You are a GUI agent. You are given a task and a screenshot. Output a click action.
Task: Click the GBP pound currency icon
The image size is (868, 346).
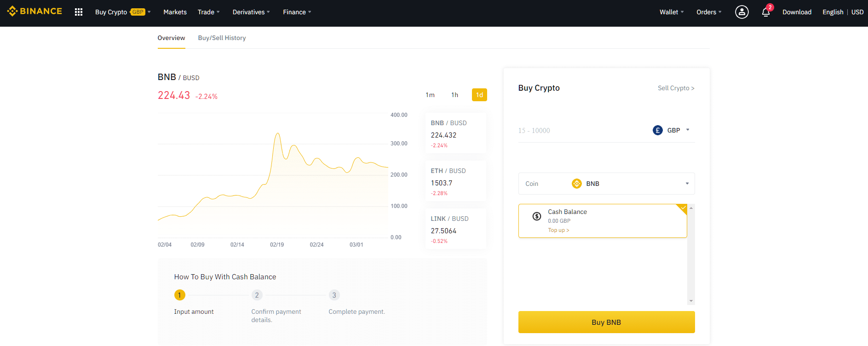(x=658, y=130)
